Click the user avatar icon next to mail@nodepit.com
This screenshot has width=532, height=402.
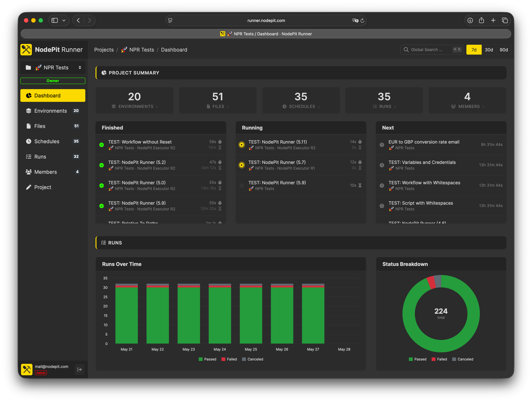click(x=26, y=370)
